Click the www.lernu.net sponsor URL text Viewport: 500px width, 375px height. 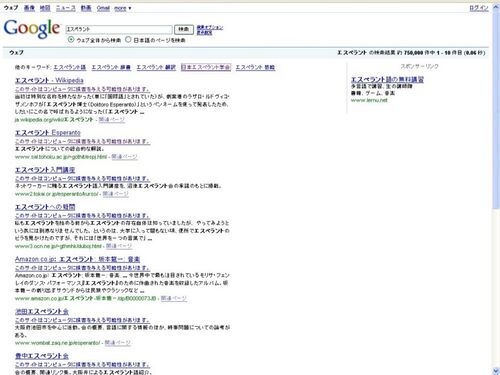tap(369, 100)
